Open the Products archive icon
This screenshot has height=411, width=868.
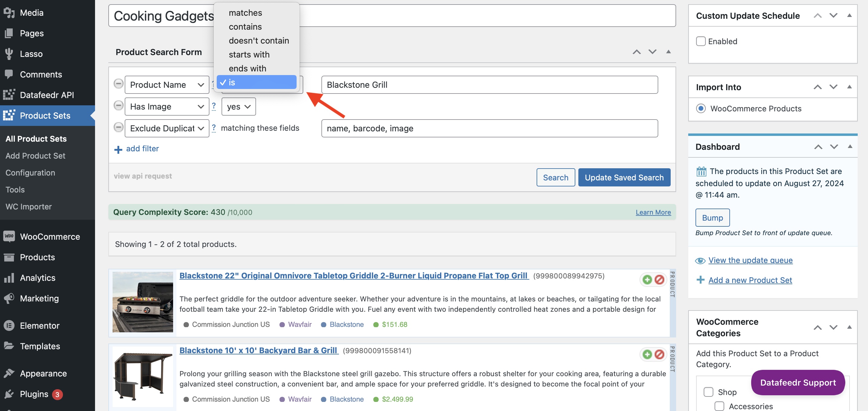point(9,257)
